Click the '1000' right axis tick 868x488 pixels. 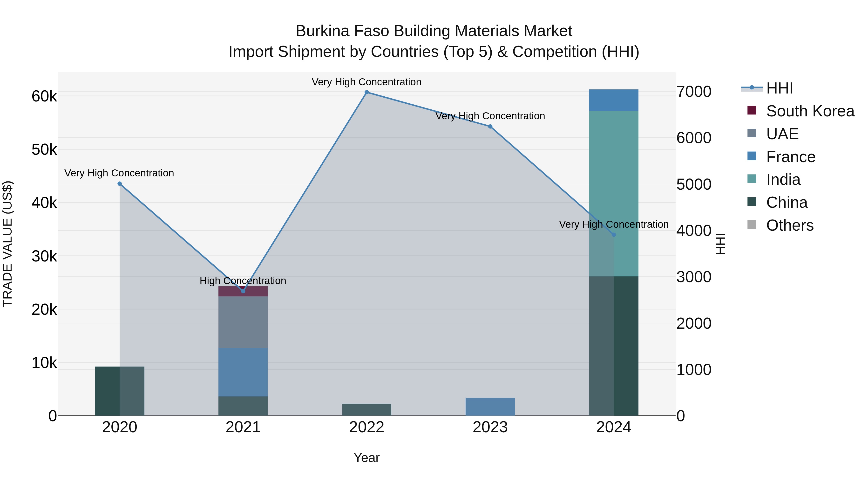pyautogui.click(x=694, y=369)
